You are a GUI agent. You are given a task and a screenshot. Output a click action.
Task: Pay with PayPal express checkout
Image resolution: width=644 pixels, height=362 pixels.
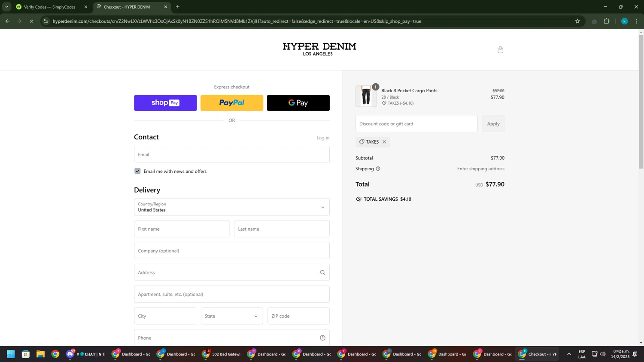pyautogui.click(x=232, y=103)
